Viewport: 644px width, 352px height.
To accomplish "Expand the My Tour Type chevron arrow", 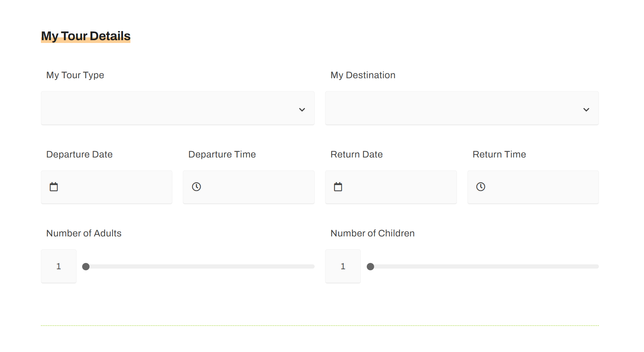I will [302, 110].
